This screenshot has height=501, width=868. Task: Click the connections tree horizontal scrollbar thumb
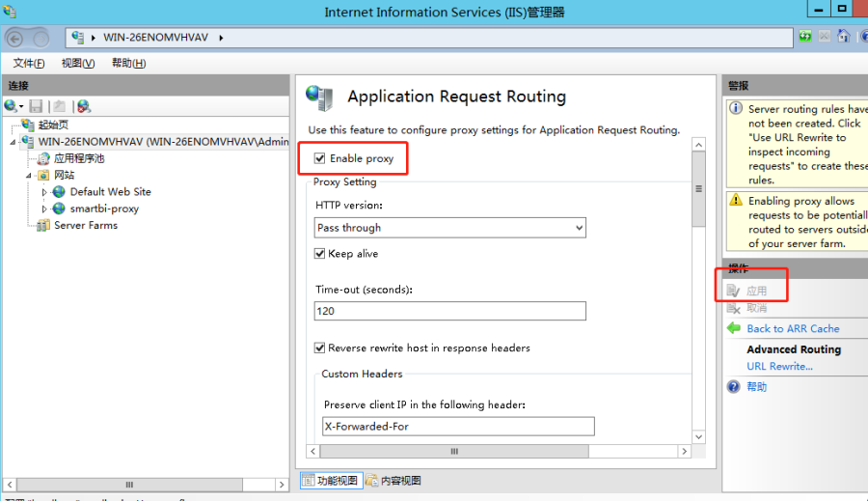[129, 485]
